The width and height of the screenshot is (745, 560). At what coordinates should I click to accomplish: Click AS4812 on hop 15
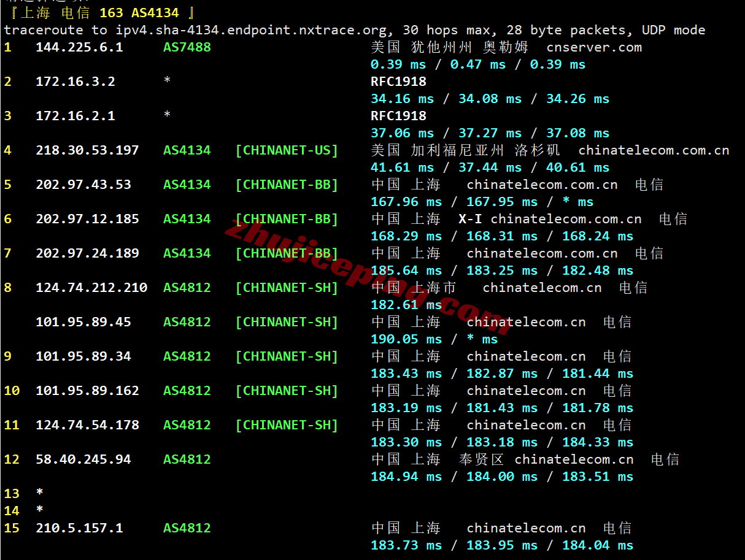(187, 528)
